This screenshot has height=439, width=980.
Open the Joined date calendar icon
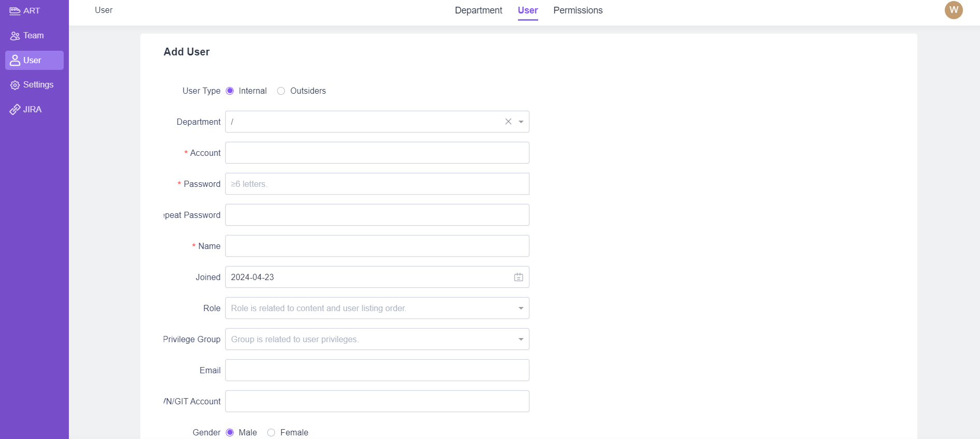click(518, 277)
